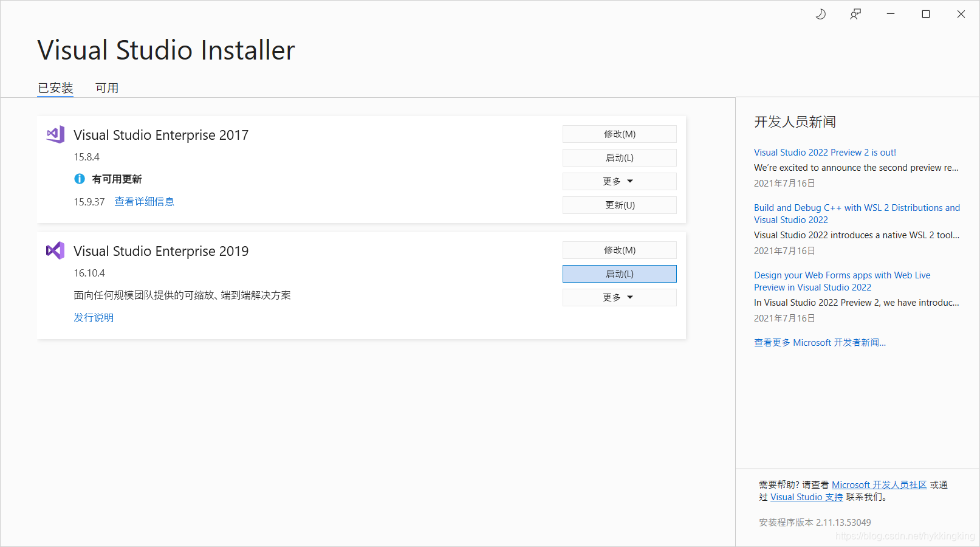Viewport: 980px width, 547px height.
Task: Open the send feedback icon
Action: [855, 14]
